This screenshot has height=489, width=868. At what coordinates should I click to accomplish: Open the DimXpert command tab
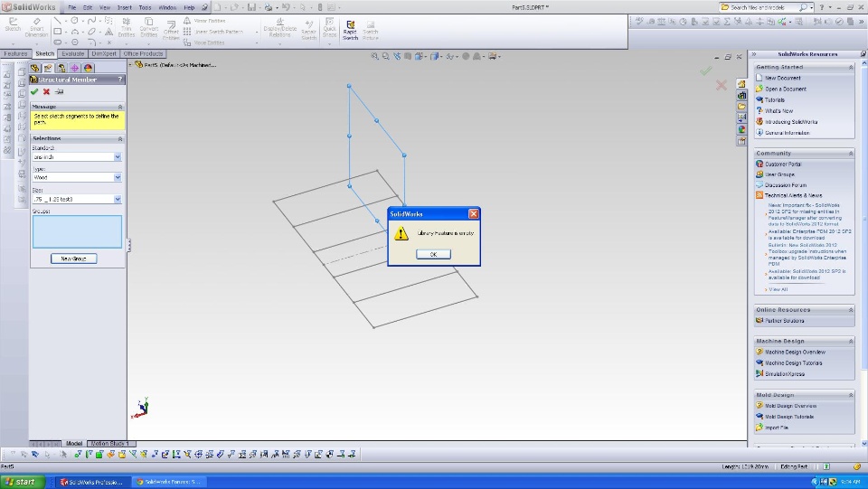(103, 53)
